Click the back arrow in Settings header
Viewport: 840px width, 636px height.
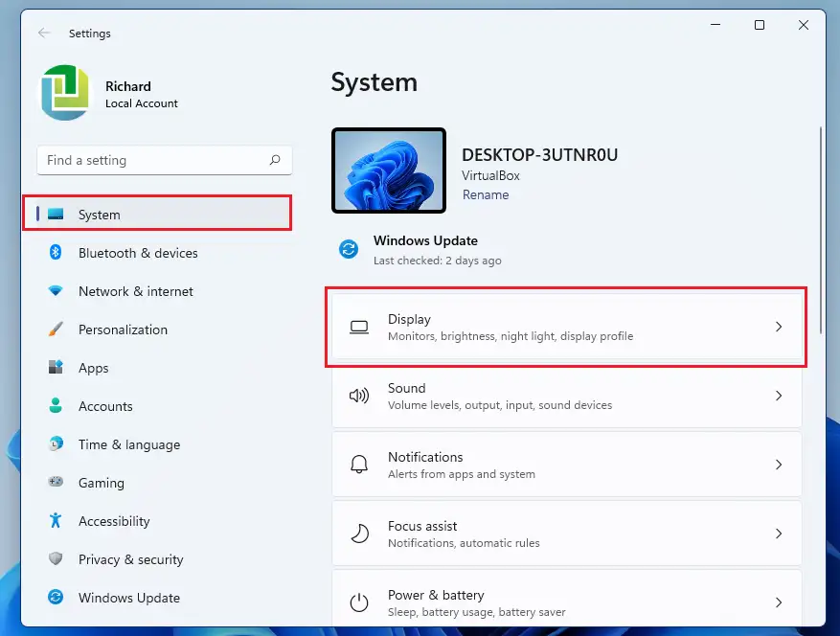click(x=44, y=34)
